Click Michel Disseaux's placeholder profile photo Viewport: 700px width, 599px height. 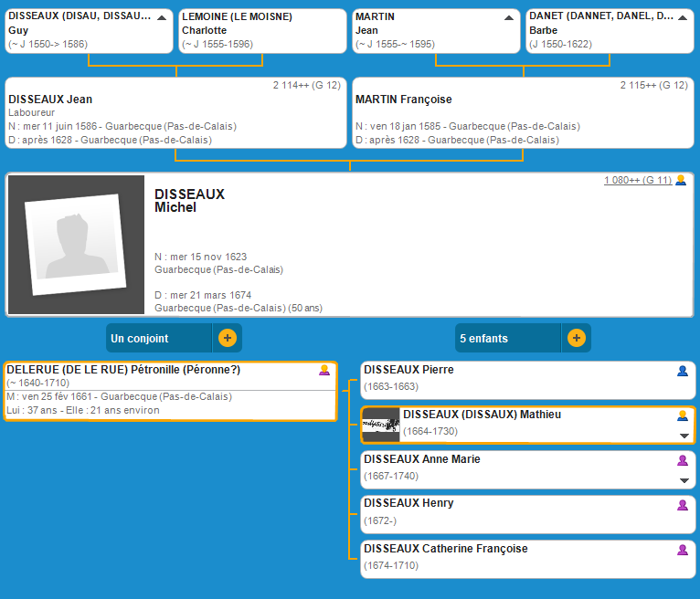pos(76,245)
